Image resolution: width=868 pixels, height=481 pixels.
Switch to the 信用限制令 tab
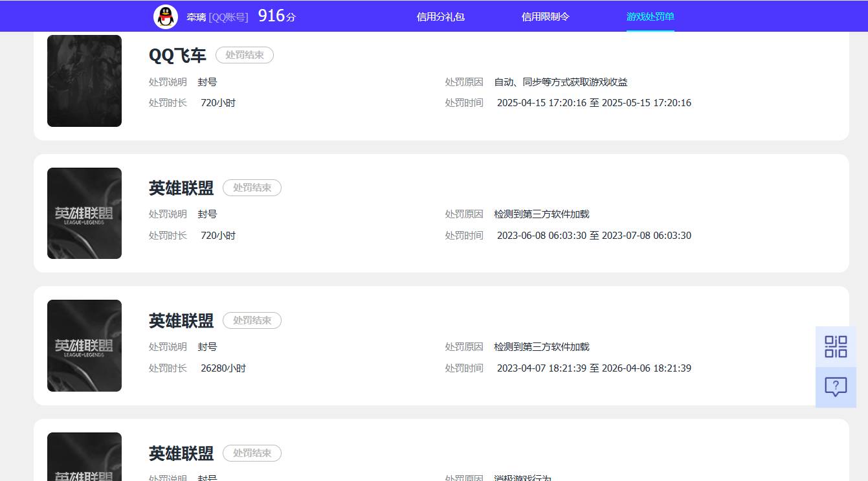(x=546, y=17)
